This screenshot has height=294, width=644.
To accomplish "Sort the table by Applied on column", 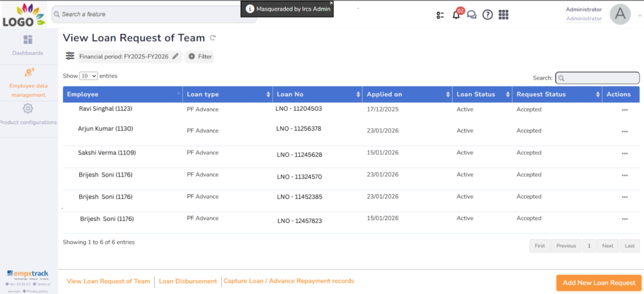I will (x=406, y=94).
